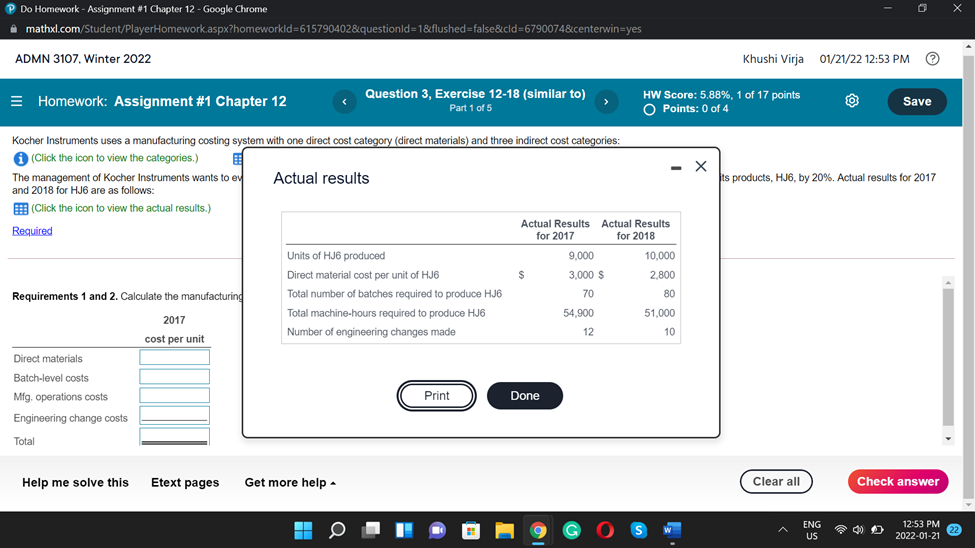The height and width of the screenshot is (548, 975).
Task: Go to the previous question arrow
Action: point(344,101)
